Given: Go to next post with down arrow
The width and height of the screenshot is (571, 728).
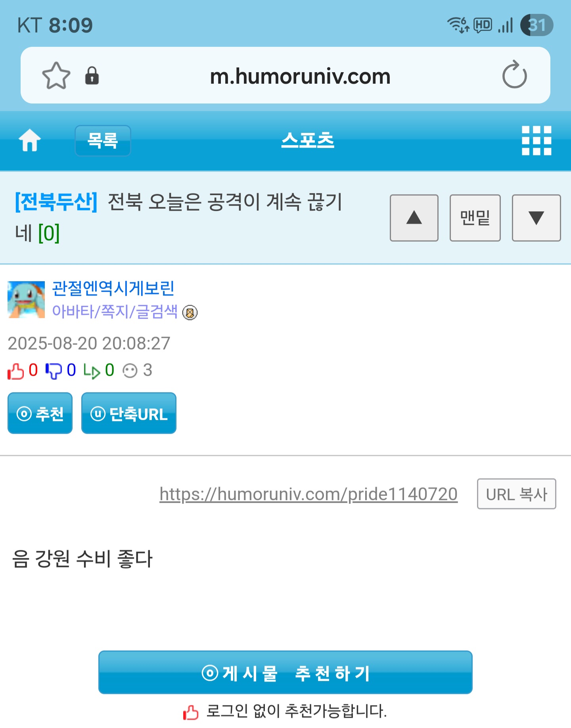Looking at the screenshot, I should click(x=536, y=218).
